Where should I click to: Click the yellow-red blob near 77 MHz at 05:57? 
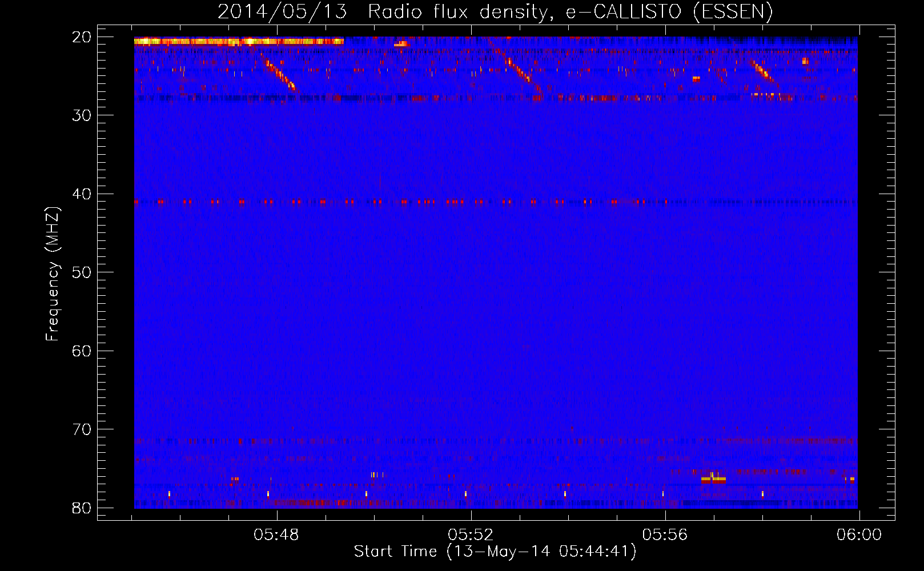(x=713, y=479)
